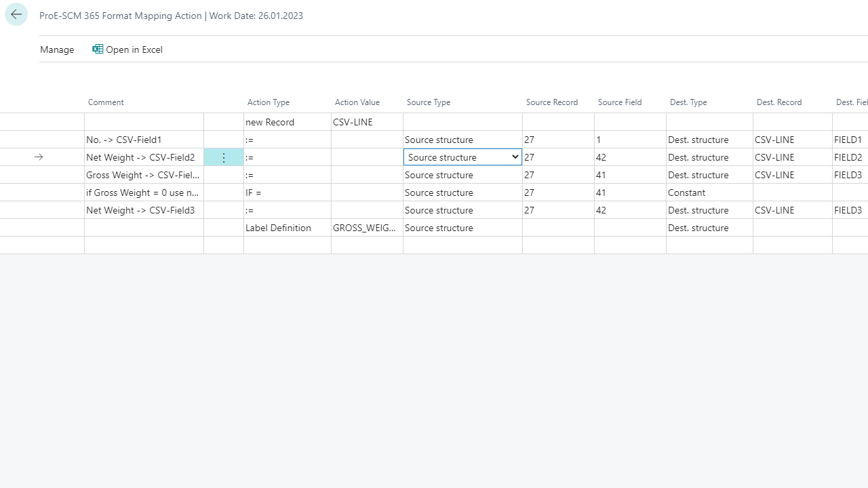Image resolution: width=868 pixels, height=488 pixels.
Task: Select the 'new Record' action type cell
Action: 288,122
